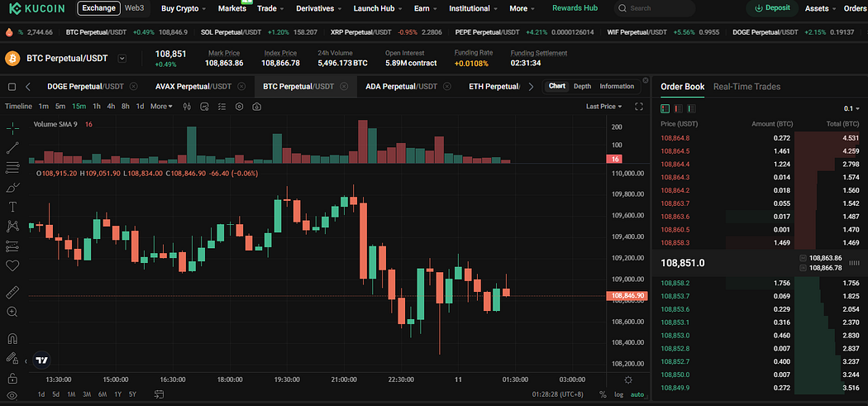Toggle the multi-chart layout square icon
868x406 pixels.
click(12, 87)
